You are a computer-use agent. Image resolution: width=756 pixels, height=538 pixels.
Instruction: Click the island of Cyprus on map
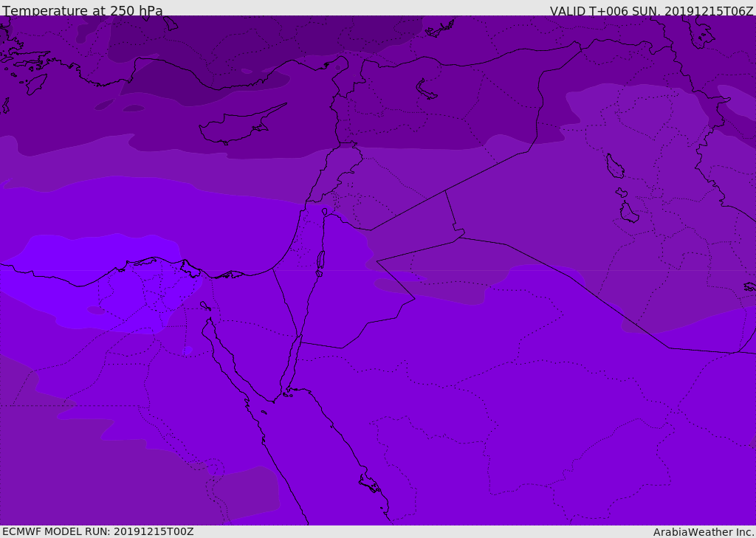241,125
